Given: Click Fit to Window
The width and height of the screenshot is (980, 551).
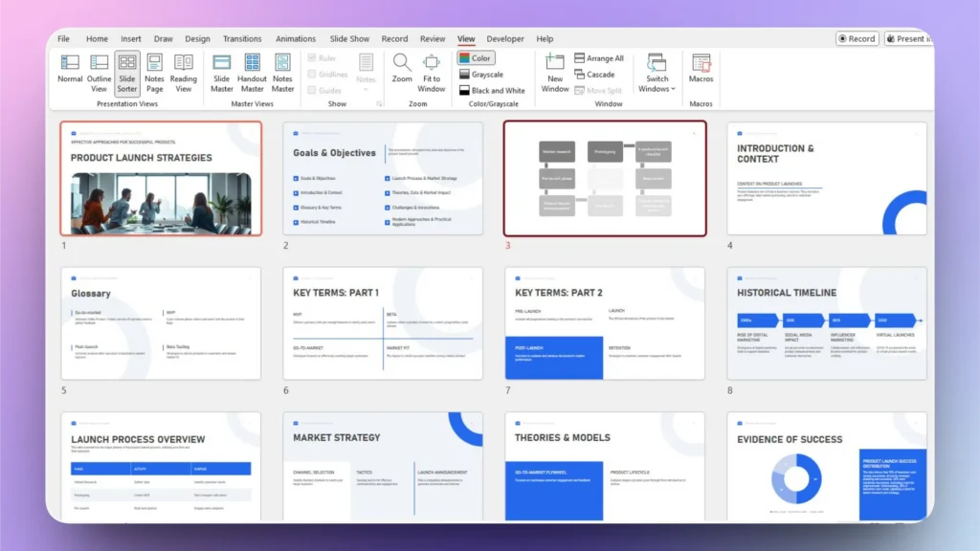Looking at the screenshot, I should 431,72.
